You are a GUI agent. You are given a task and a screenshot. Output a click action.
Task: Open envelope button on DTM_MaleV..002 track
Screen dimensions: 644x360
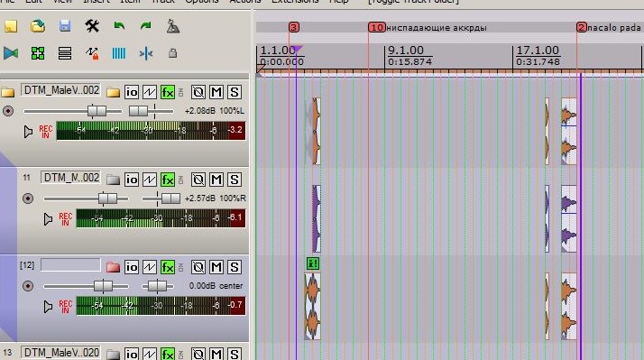coord(150,92)
